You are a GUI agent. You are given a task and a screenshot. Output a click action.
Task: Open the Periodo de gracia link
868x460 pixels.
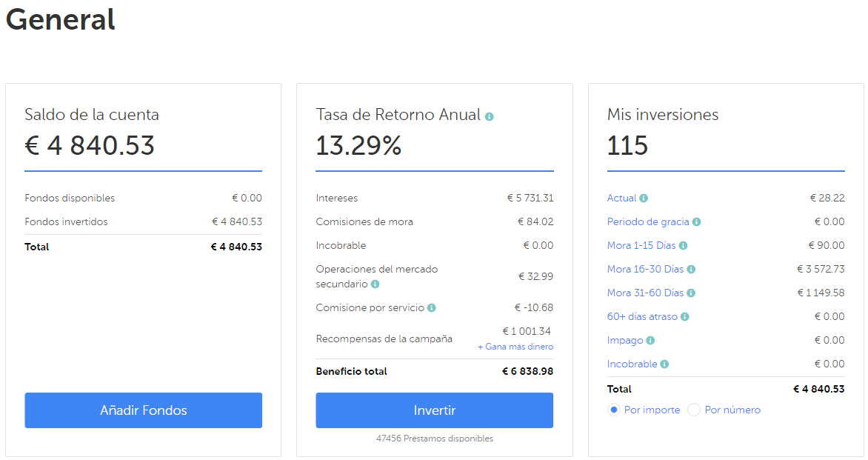[x=648, y=222]
